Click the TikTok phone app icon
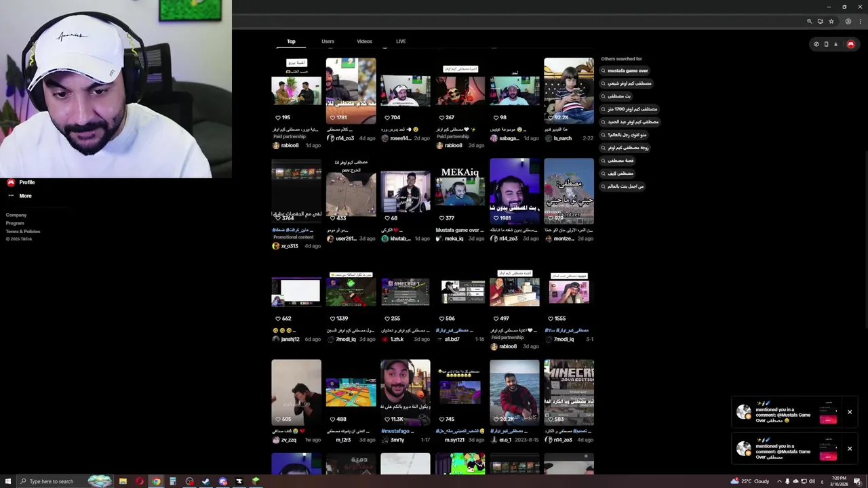This screenshot has width=868, height=488. click(826, 44)
